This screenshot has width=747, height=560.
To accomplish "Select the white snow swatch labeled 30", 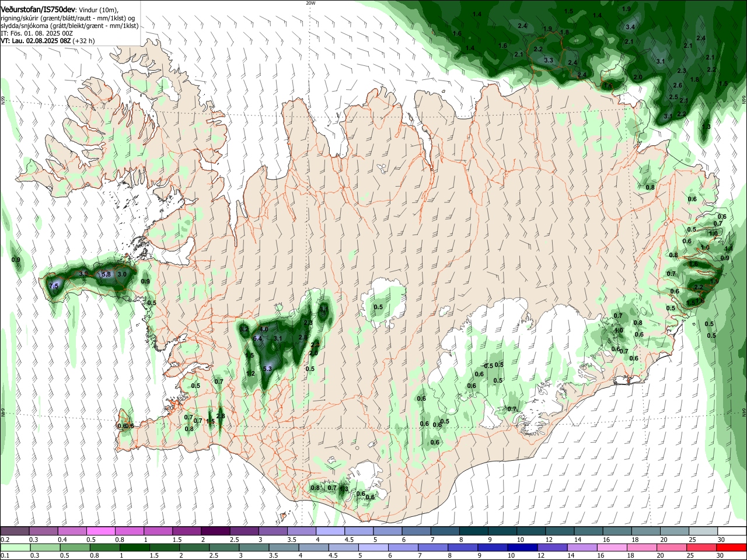I will (x=731, y=531).
